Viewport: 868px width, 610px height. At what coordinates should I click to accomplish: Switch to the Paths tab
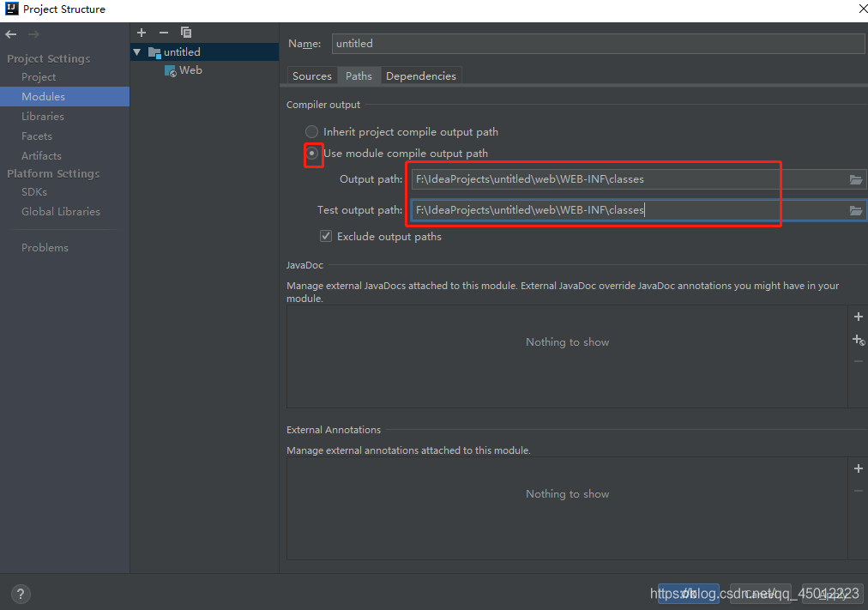click(359, 75)
